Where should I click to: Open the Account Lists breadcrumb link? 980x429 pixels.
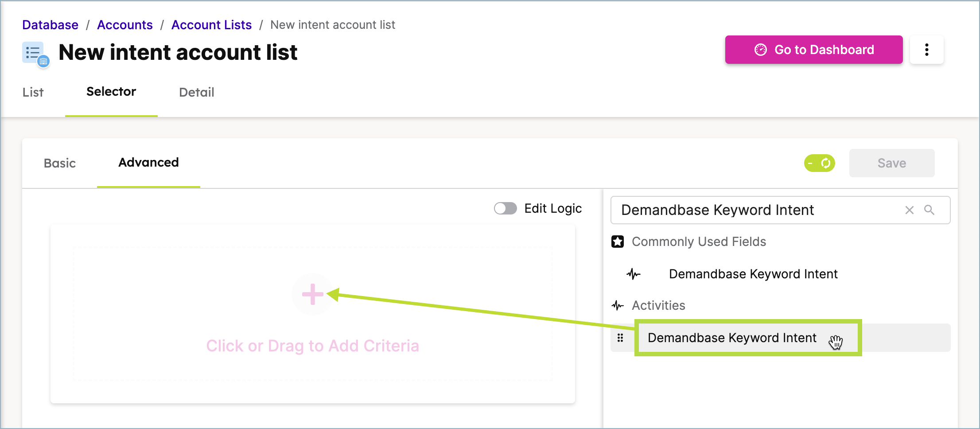click(212, 25)
